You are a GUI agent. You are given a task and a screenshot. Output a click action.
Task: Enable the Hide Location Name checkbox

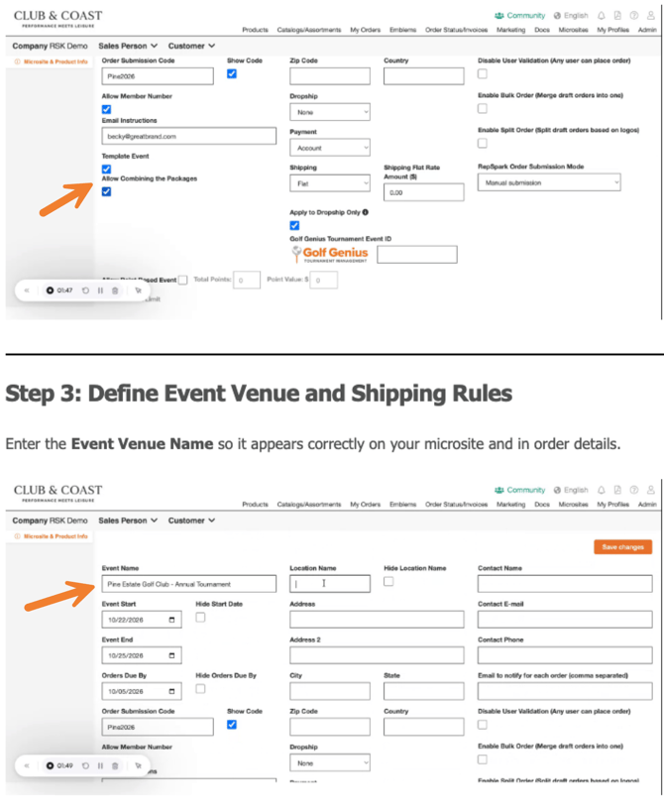(388, 582)
